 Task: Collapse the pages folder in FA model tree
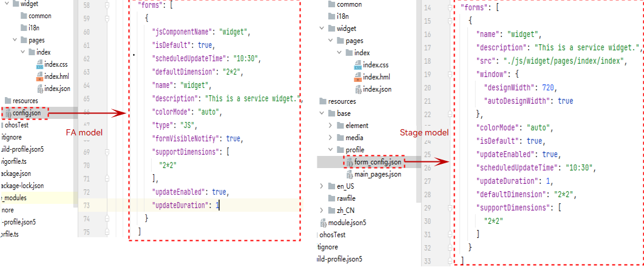(x=15, y=40)
